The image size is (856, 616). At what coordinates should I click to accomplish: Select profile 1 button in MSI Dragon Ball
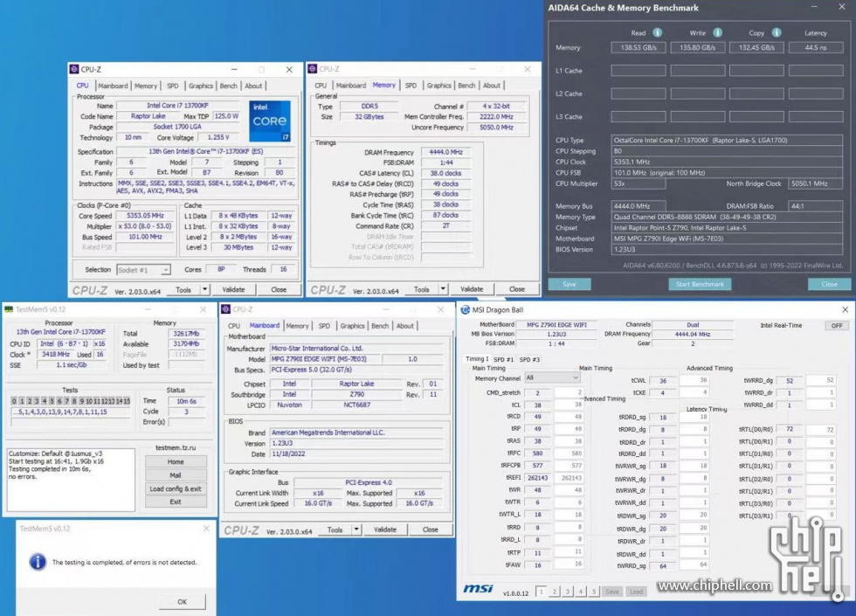(541, 592)
